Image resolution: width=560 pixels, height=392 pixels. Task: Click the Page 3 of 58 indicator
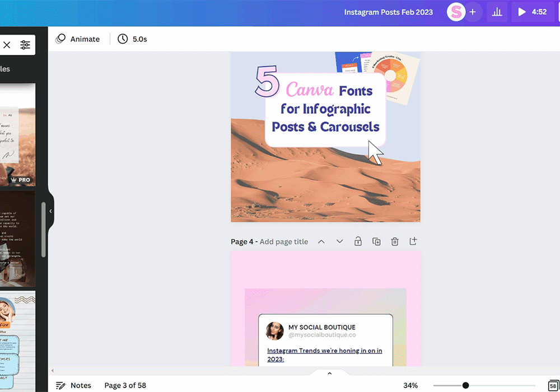click(125, 386)
